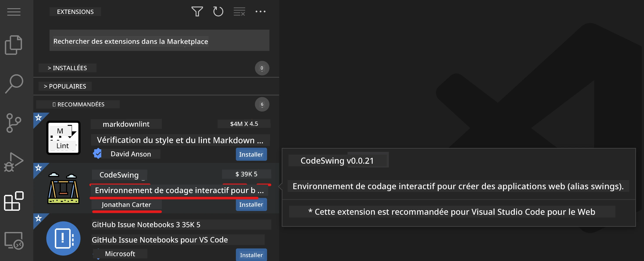Open the Remote Explorer view icon

pyautogui.click(x=14, y=240)
